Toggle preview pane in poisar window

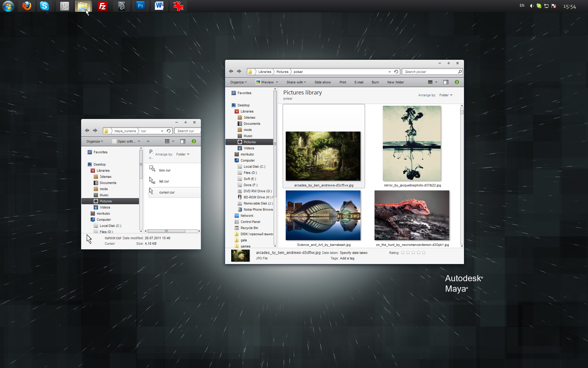coord(446,82)
